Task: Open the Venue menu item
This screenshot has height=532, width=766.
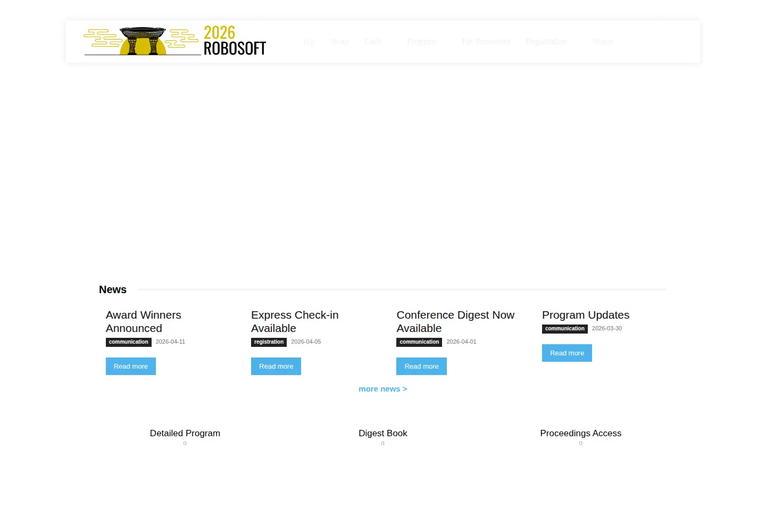Action: pos(603,41)
